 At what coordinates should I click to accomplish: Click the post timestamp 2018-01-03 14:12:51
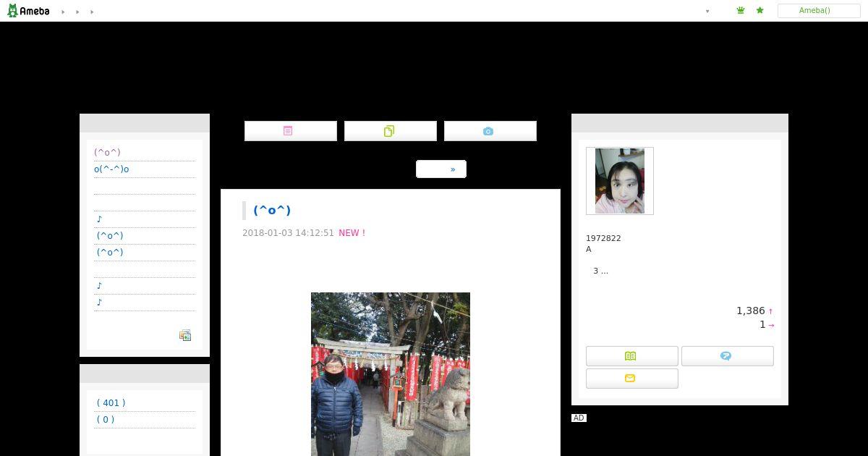point(288,233)
